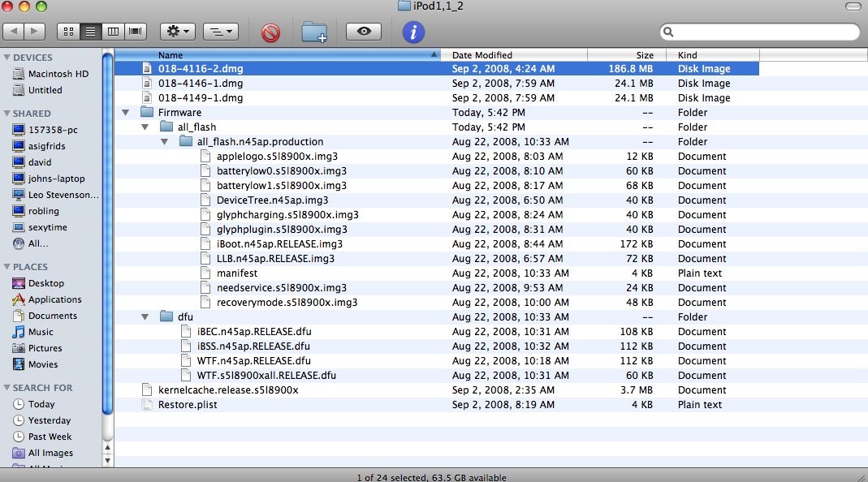This screenshot has width=868, height=482.
Task: Show Yesterday search results
Action: (42, 420)
